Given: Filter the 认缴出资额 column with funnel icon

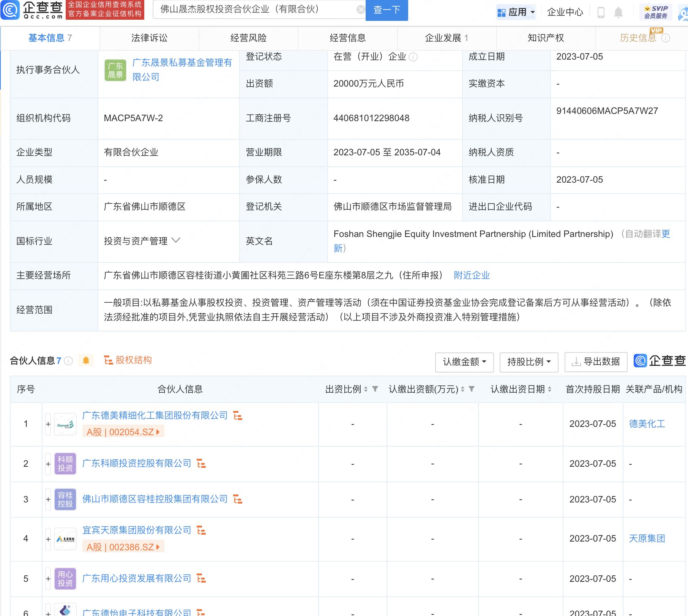Looking at the screenshot, I should 472,389.
